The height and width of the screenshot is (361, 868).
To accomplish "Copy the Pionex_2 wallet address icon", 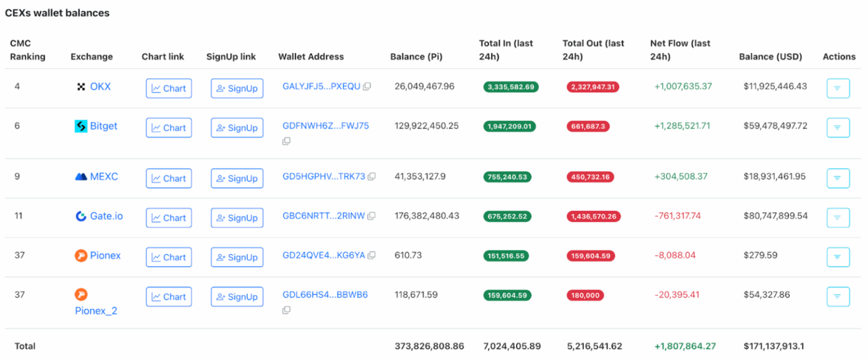I will pos(286,310).
